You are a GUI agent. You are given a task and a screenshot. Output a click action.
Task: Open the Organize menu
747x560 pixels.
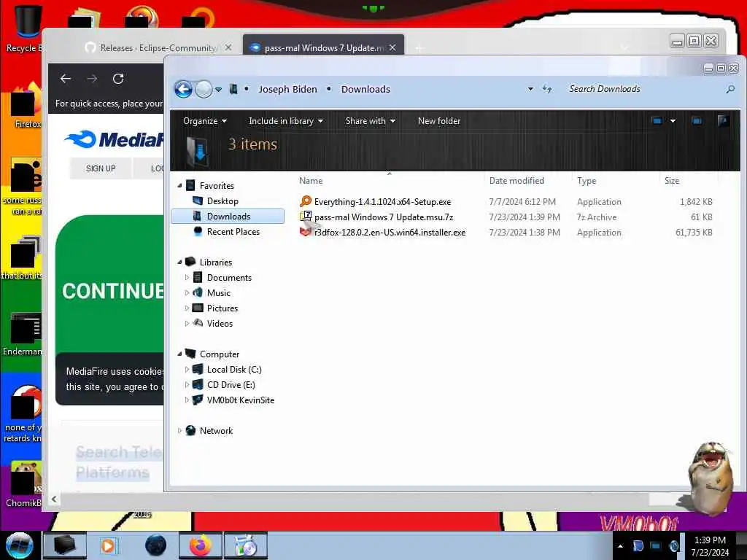coord(205,121)
